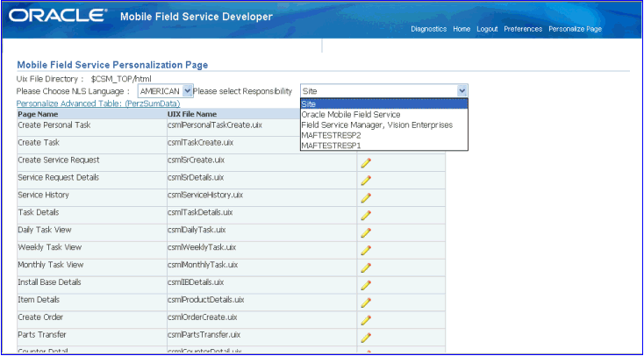Click Parts Transfer page name

tap(42, 335)
